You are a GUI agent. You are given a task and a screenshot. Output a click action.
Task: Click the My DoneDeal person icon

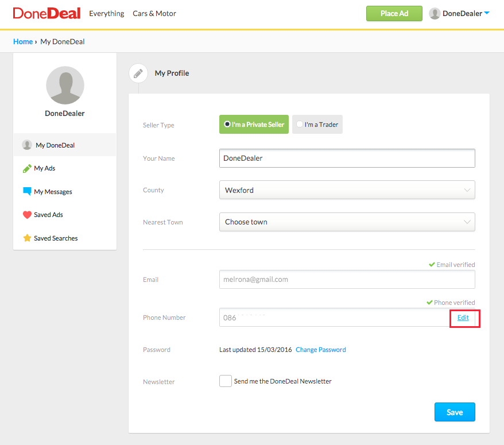tap(27, 145)
